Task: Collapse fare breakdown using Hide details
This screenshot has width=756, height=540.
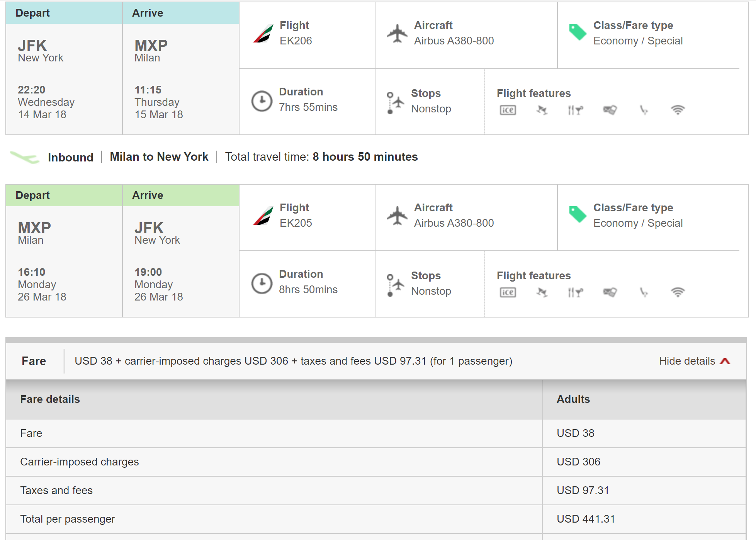Action: 687,361
